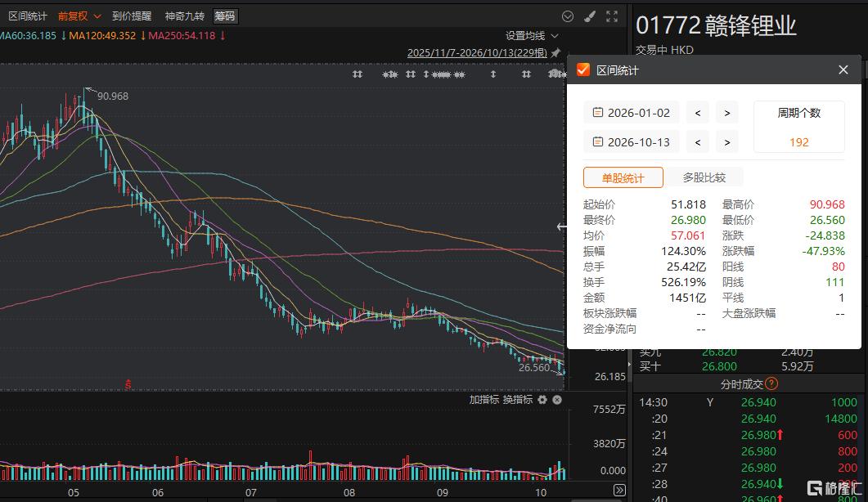Image resolution: width=868 pixels, height=502 pixels.
Task: Click the calendar icon beside 2026-10-13
Action: pyautogui.click(x=598, y=141)
